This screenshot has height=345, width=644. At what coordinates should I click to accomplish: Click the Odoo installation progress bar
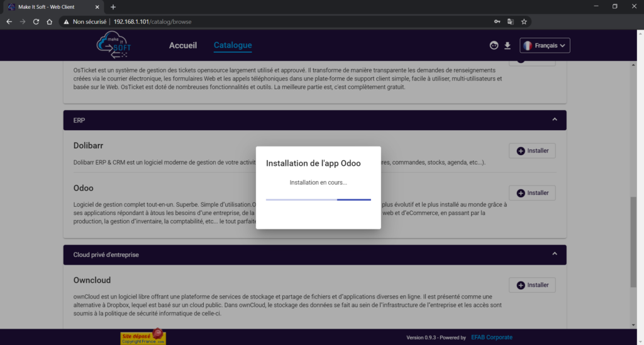coord(318,199)
